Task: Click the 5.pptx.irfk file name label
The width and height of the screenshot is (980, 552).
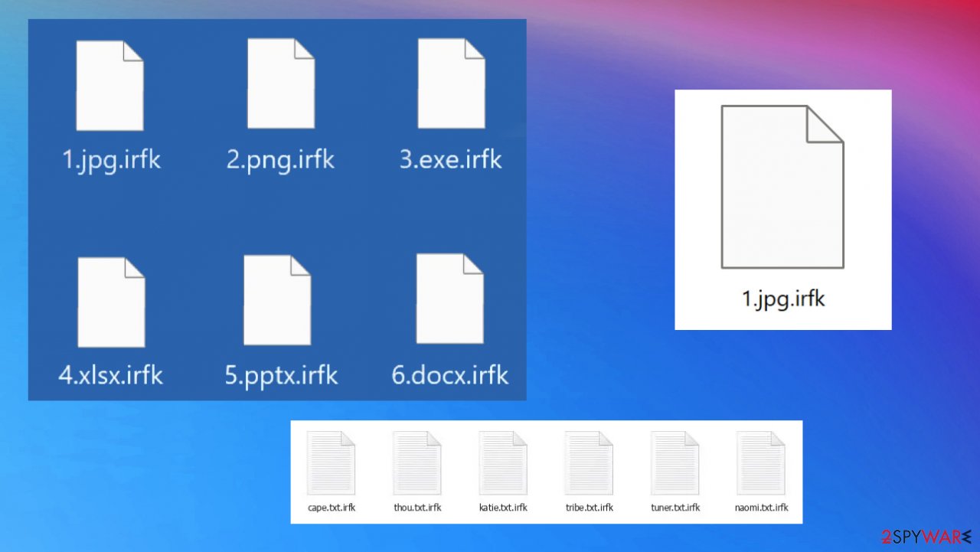Action: (x=282, y=377)
